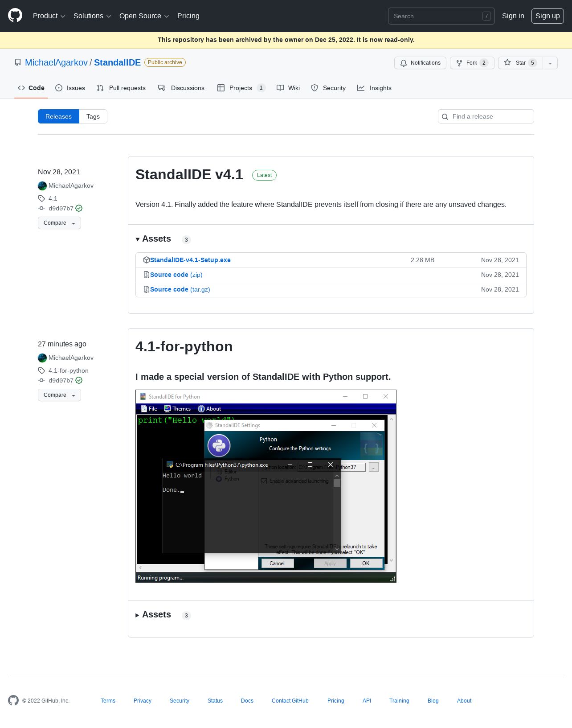Open the Terms footer link

click(x=108, y=701)
